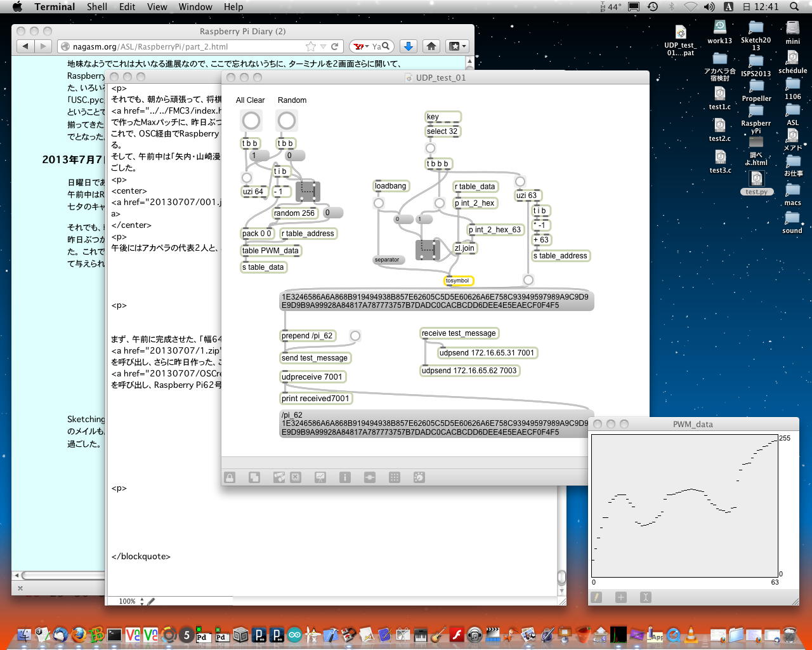
Task: Open the URL history dropdown arrow
Action: tap(323, 46)
